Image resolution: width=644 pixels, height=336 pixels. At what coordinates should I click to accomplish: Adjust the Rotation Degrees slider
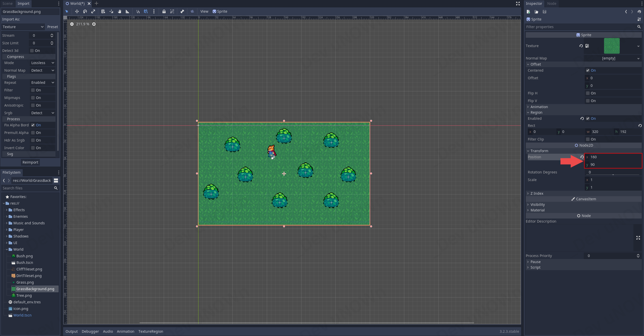coord(613,174)
